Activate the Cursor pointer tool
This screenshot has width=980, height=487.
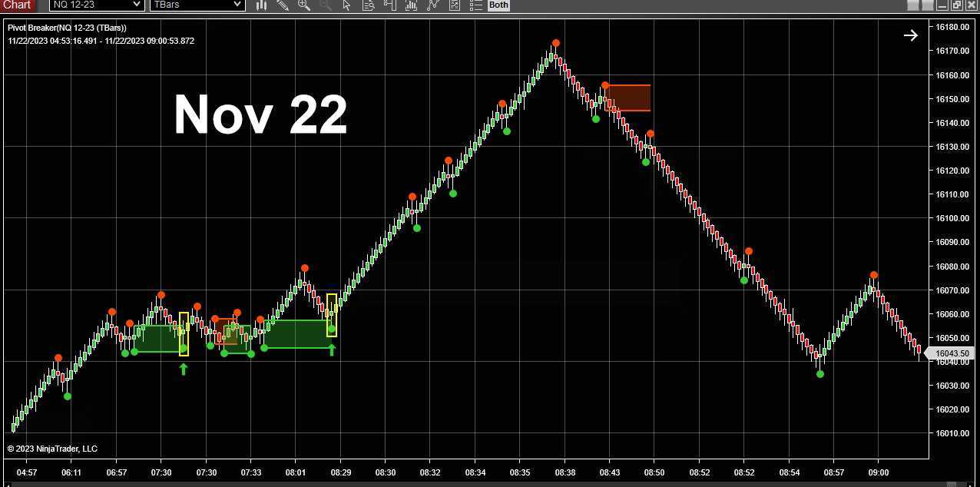pyautogui.click(x=347, y=5)
